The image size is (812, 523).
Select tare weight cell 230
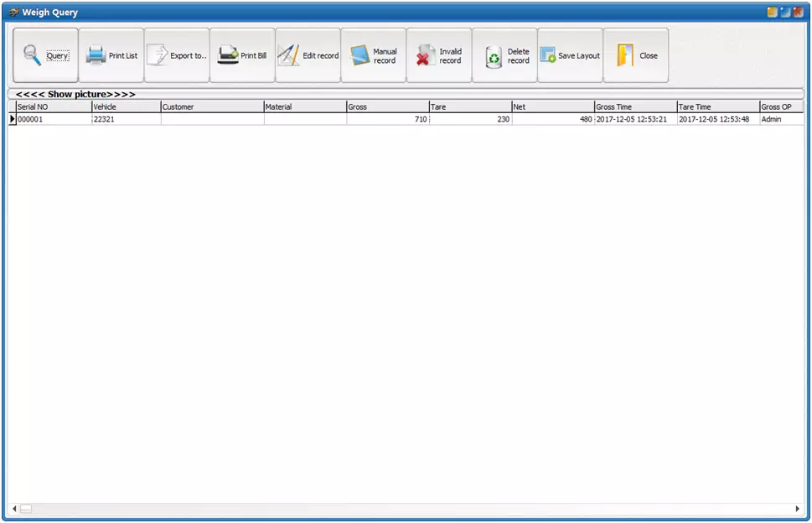tap(471, 119)
